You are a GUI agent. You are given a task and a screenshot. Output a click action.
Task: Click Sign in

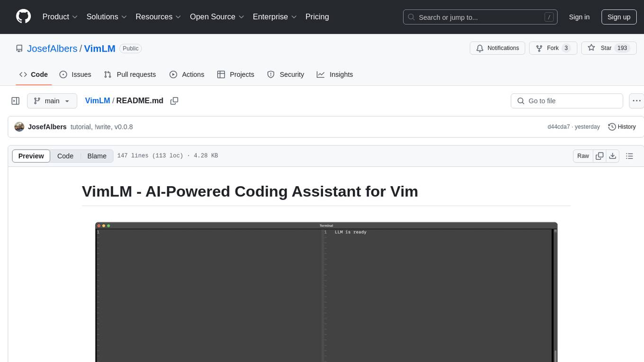click(x=579, y=17)
